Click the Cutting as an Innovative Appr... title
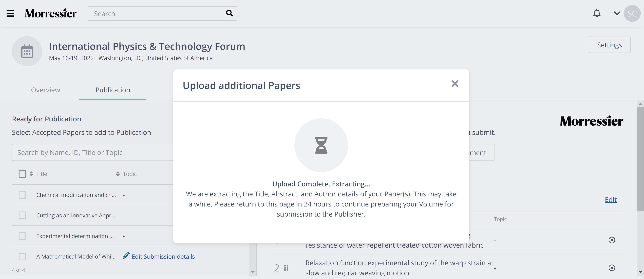Image resolution: width=644 pixels, height=279 pixels. [76, 215]
